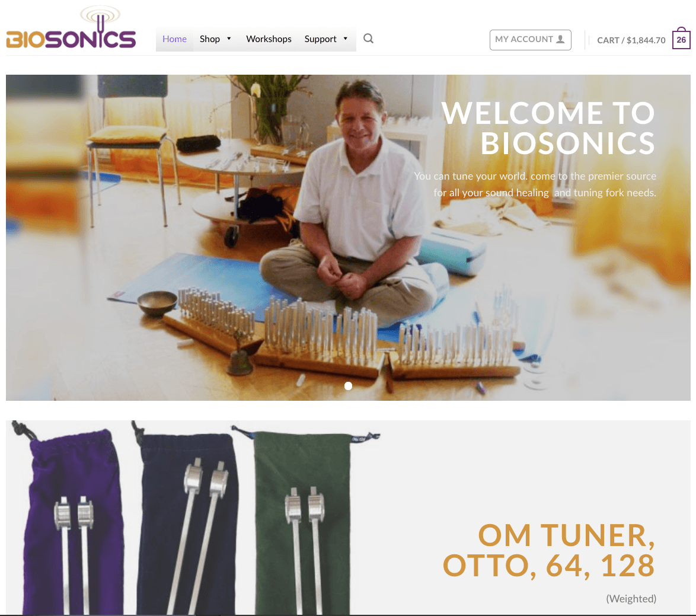
Task: Select the purple pouch tuning fork image
Action: [74, 518]
